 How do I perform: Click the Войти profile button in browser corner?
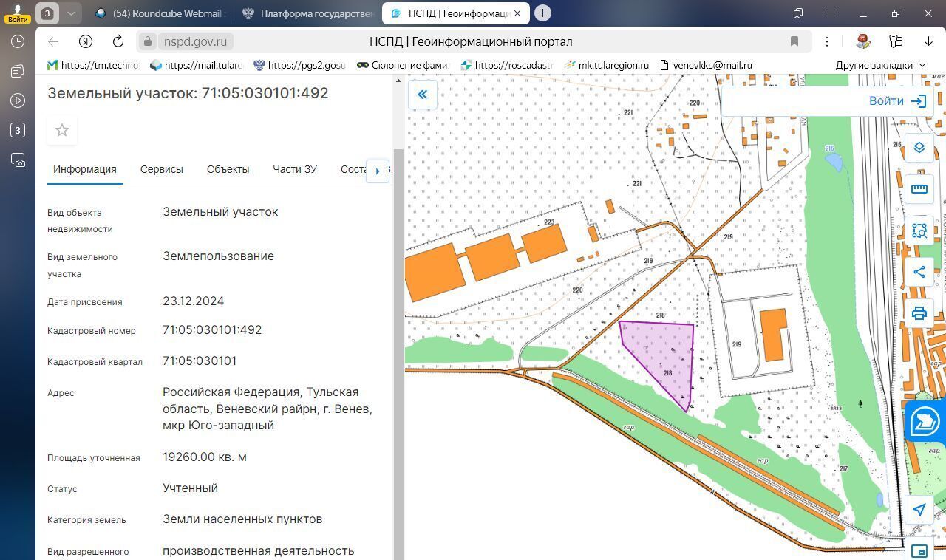[x=18, y=13]
